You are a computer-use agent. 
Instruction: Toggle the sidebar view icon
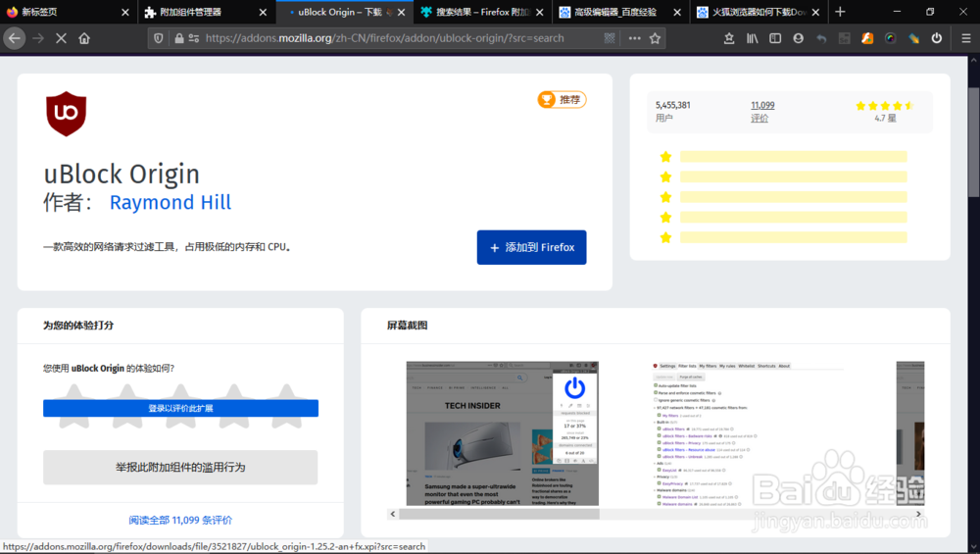click(x=775, y=38)
